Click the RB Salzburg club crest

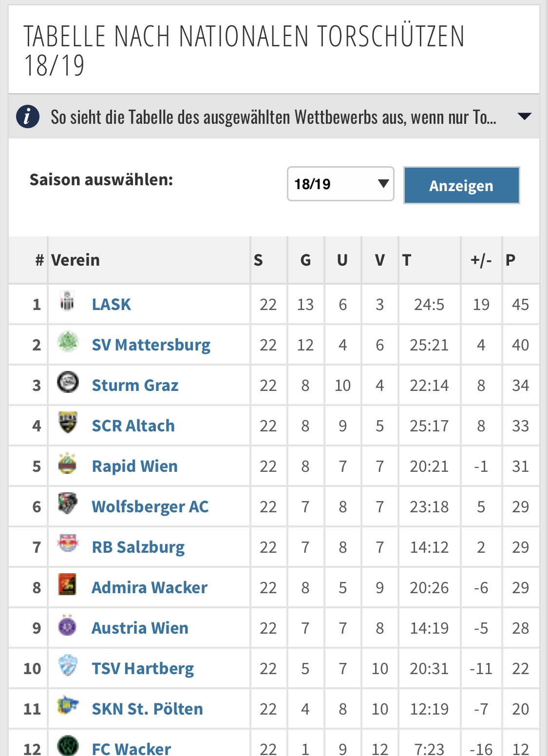[x=67, y=543]
